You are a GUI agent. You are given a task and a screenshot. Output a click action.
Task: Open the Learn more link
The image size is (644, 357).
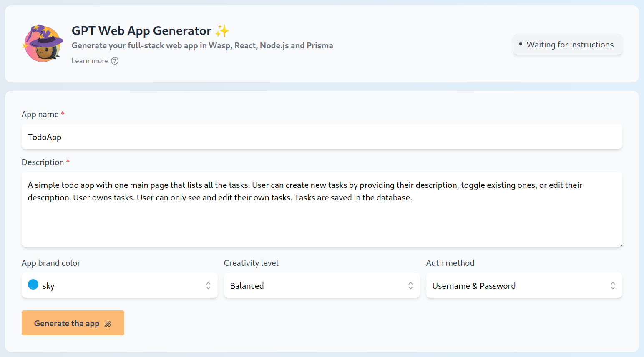pos(90,61)
